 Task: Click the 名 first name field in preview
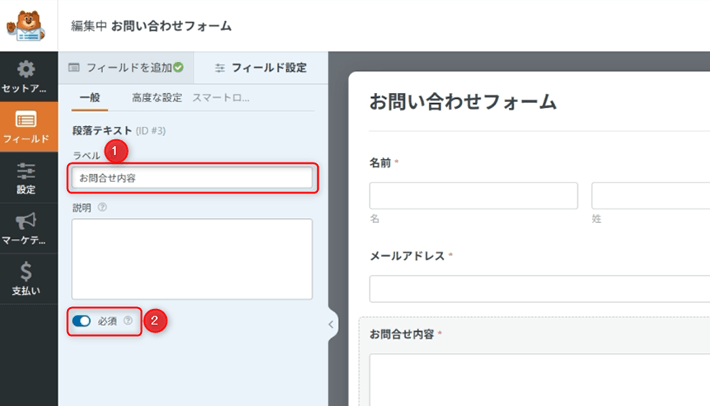click(x=473, y=196)
